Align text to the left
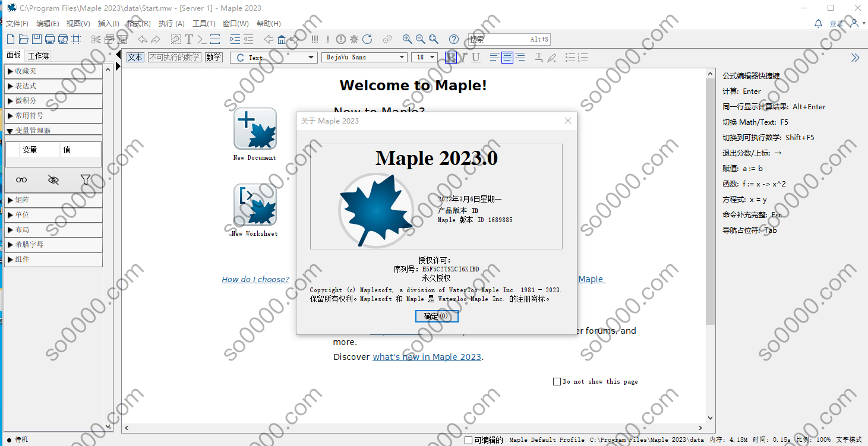Viewport: 868px width, 446px height. [494, 57]
